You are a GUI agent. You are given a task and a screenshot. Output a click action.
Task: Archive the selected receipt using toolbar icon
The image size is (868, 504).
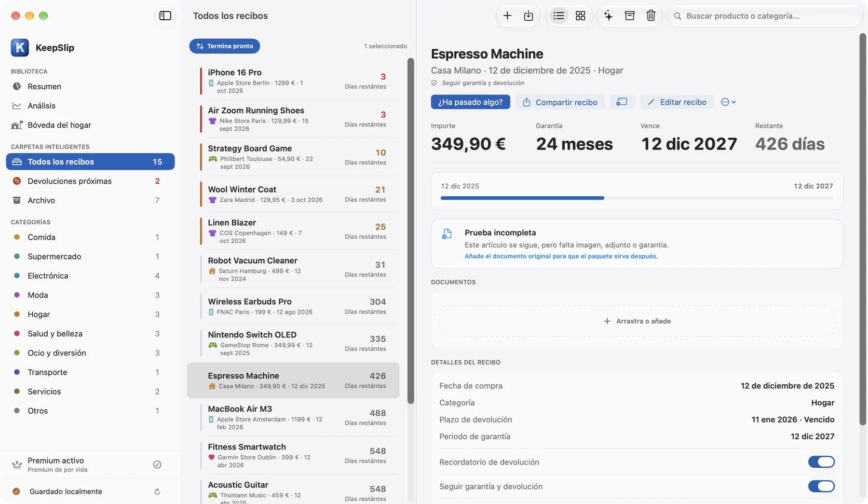tap(630, 16)
